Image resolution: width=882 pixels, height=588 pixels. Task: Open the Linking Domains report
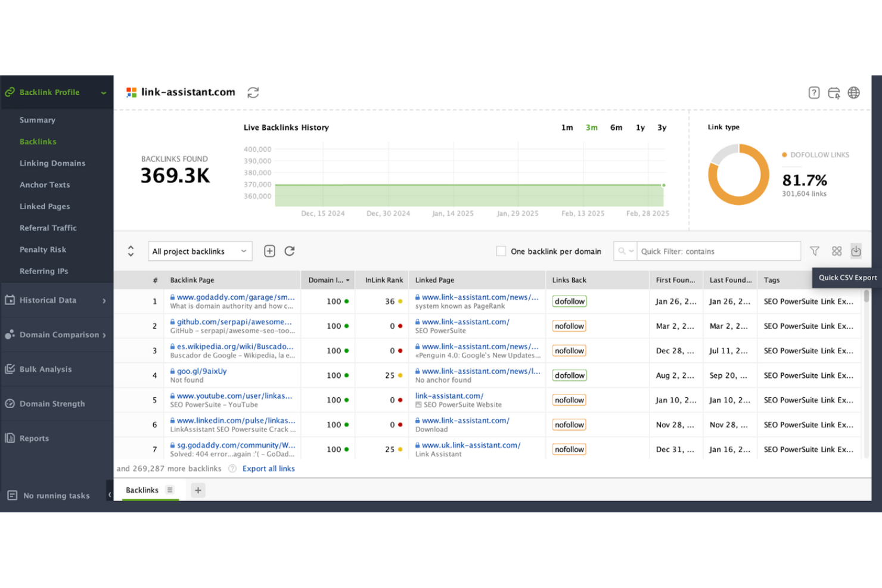[52, 163]
